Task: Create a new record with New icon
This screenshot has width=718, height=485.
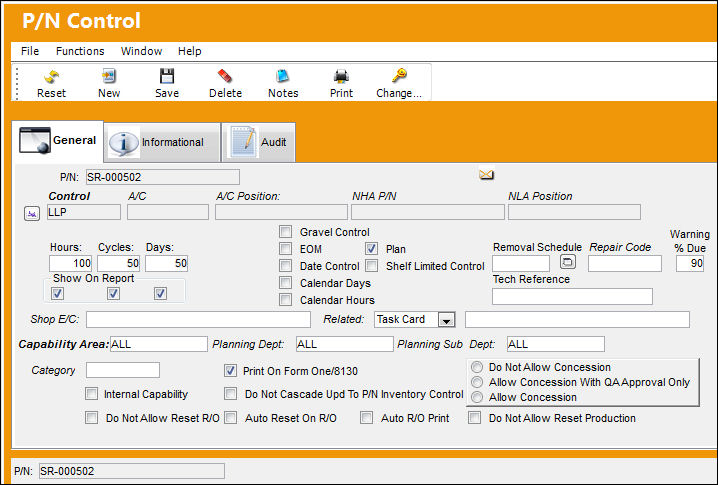Action: [109, 76]
